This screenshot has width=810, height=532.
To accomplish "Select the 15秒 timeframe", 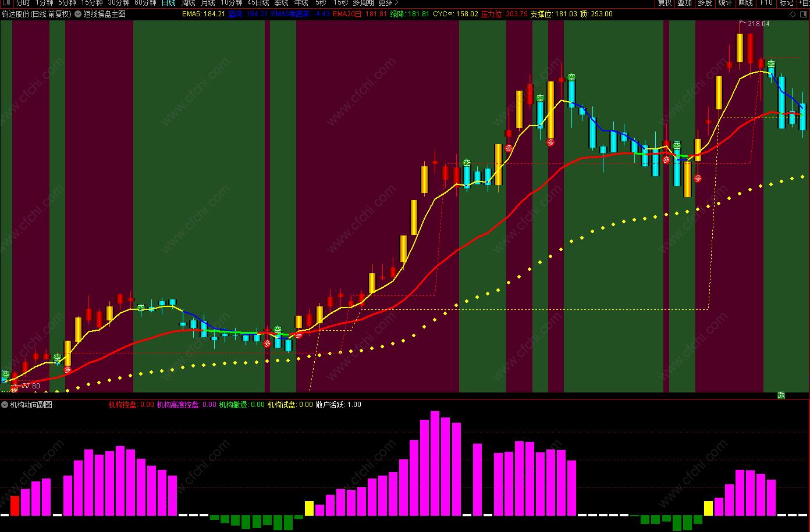I will pyautogui.click(x=341, y=3).
